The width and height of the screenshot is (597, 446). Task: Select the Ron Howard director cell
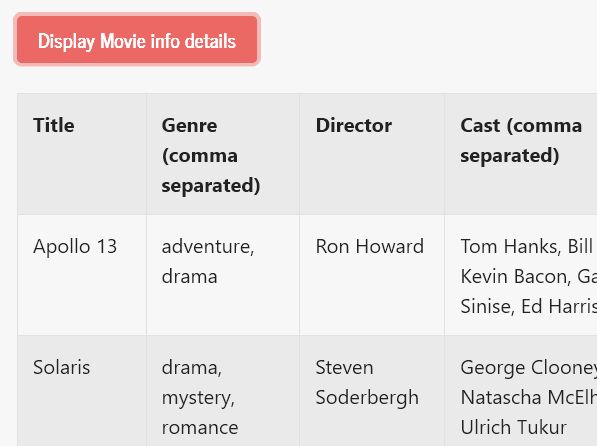tap(372, 275)
